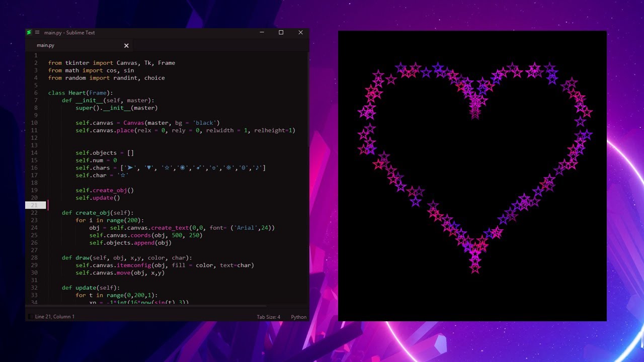This screenshot has width=644, height=362.
Task: Click the 'class Heart(Frame):' line
Action: click(80, 93)
